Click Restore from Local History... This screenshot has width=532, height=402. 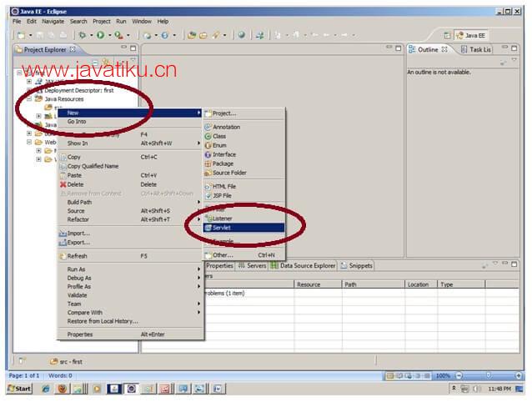pyautogui.click(x=130, y=321)
